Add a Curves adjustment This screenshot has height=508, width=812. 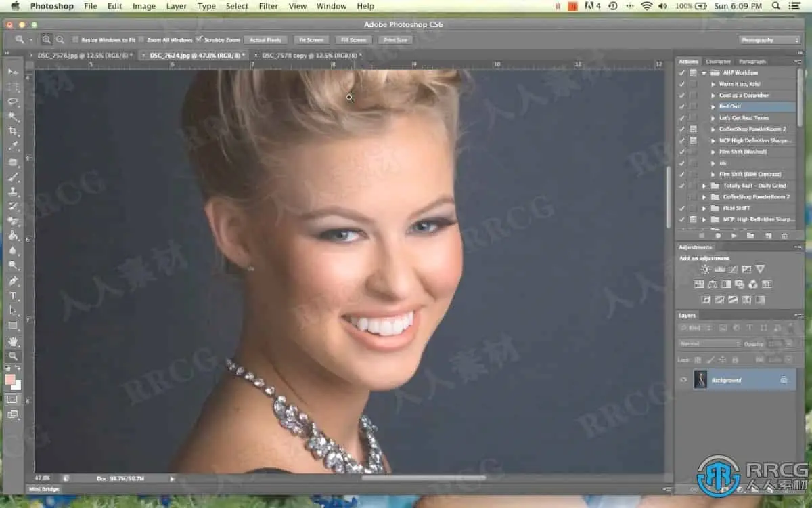pos(733,269)
